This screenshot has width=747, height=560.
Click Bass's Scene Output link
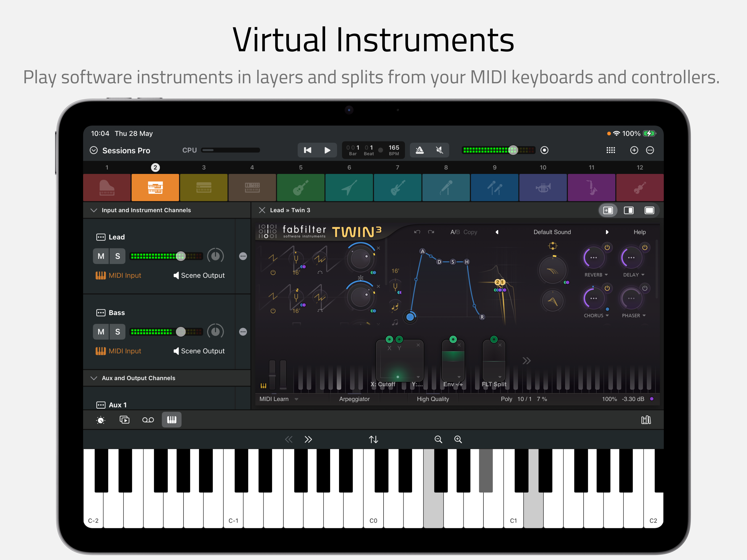click(x=199, y=351)
